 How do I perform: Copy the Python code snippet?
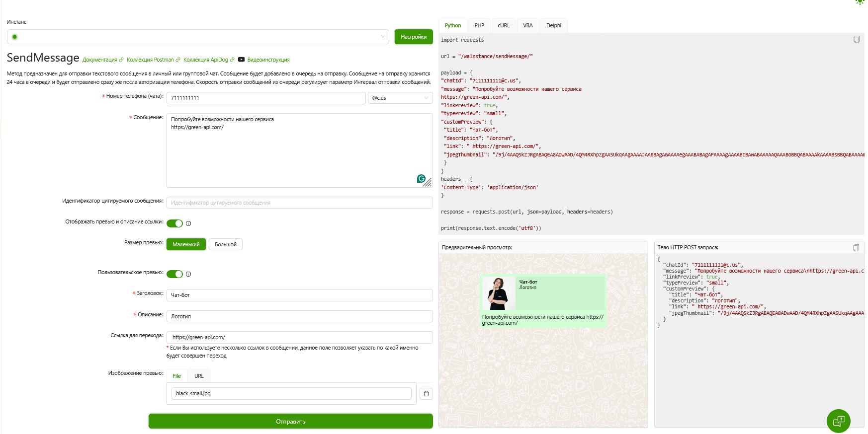(856, 40)
